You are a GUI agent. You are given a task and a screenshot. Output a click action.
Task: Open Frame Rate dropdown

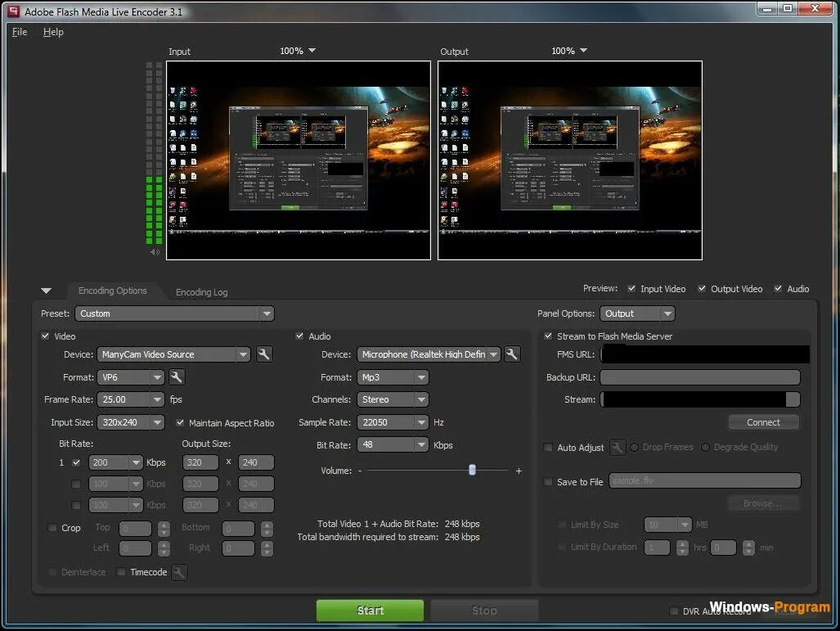click(131, 399)
